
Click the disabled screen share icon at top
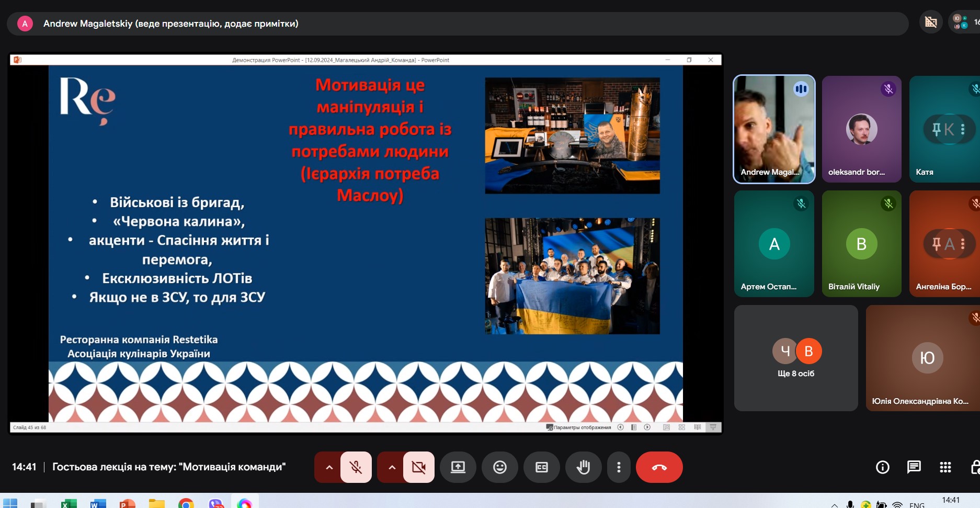[x=930, y=22]
